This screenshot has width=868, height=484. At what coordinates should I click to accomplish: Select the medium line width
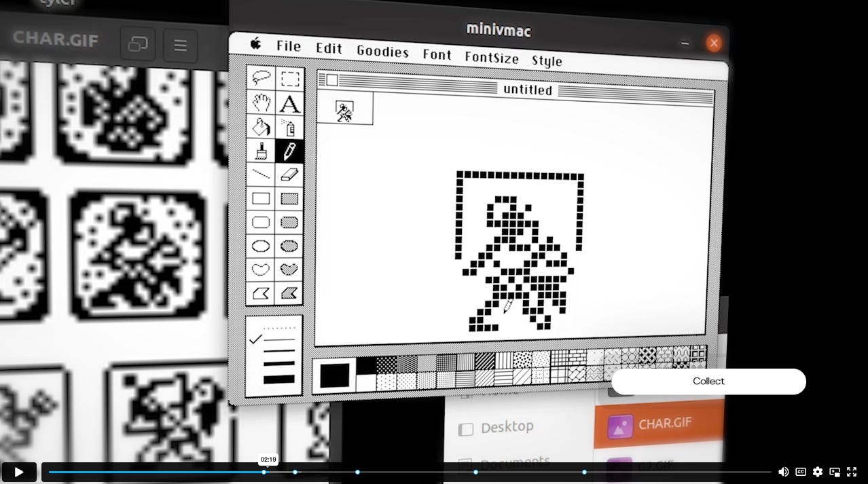pyautogui.click(x=279, y=352)
